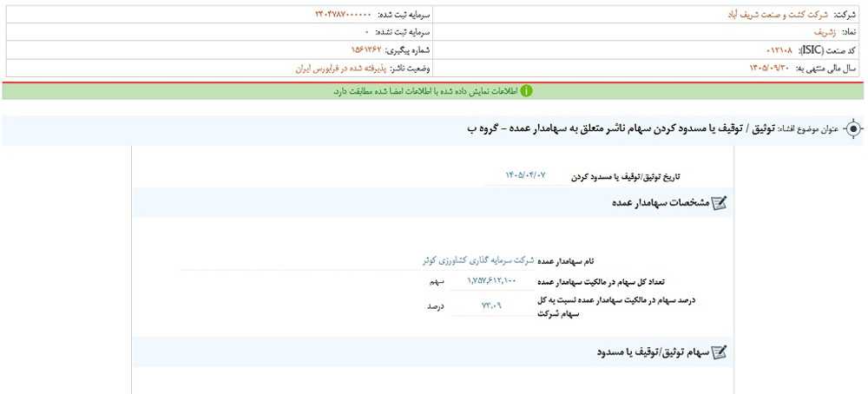Viewport: 868px width, 394px height.
Task: Click the unit label درصد
Action: click(435, 306)
